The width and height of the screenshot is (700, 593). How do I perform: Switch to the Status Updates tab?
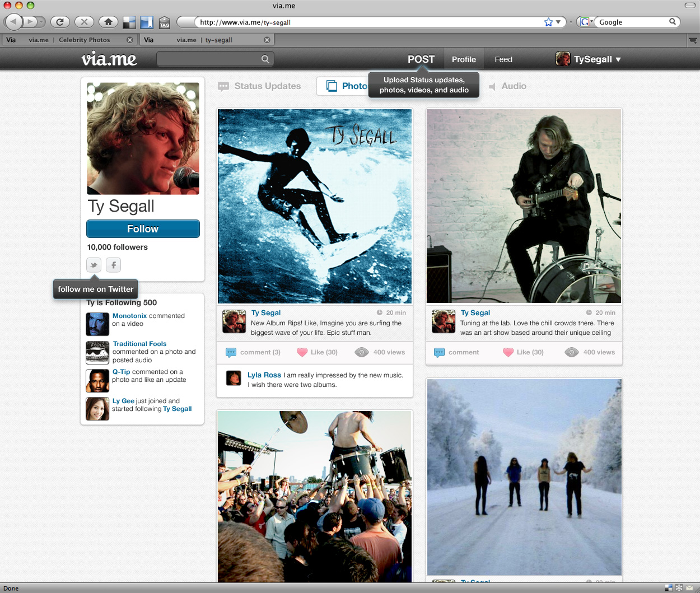pyautogui.click(x=260, y=86)
